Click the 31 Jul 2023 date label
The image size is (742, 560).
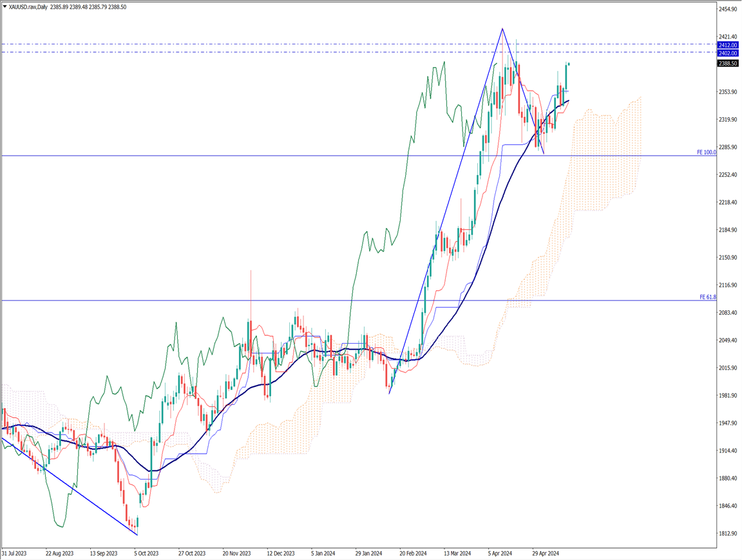click(14, 553)
